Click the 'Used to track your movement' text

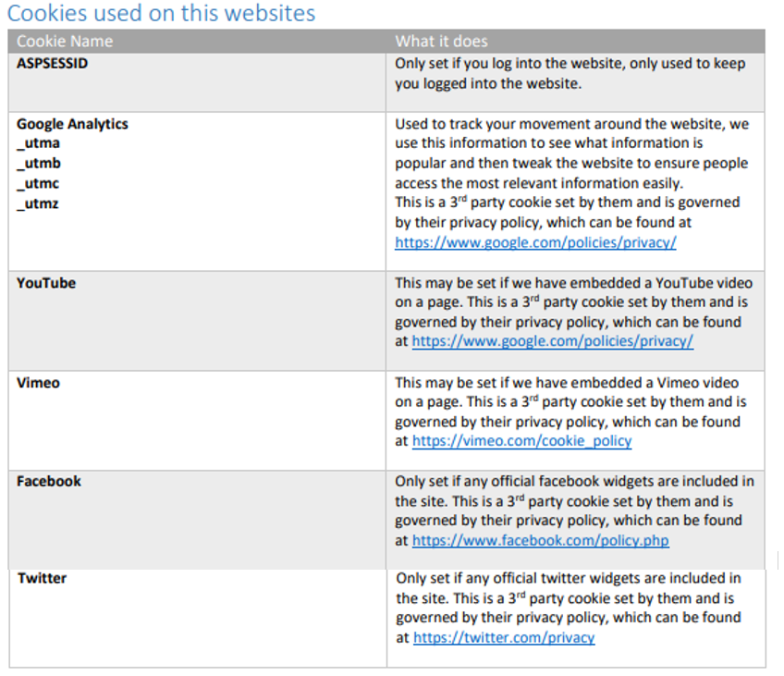coord(571,153)
